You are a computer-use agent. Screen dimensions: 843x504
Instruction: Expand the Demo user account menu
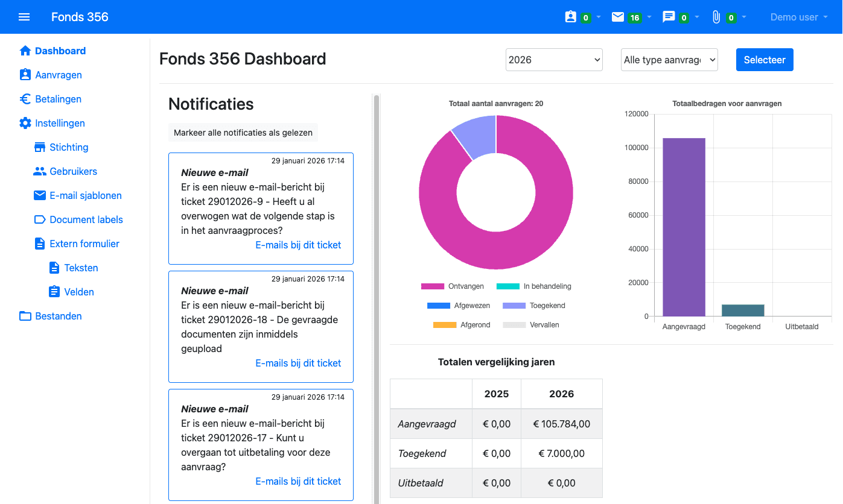(x=798, y=17)
